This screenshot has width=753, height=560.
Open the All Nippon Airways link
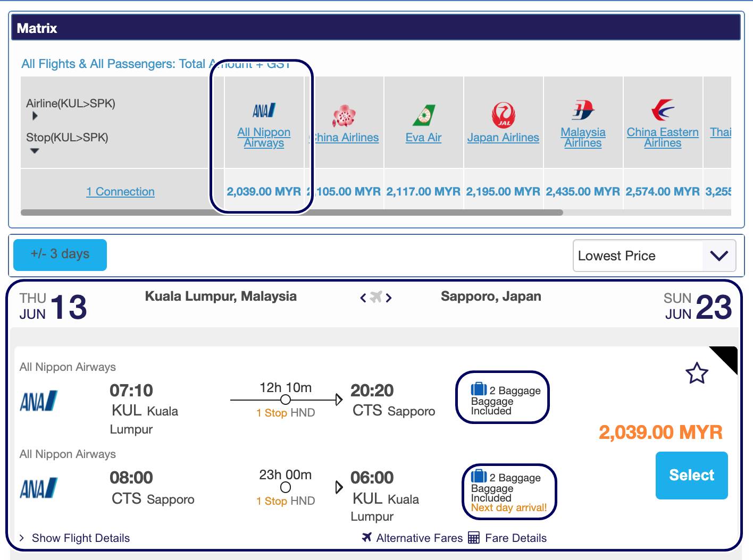tap(264, 137)
